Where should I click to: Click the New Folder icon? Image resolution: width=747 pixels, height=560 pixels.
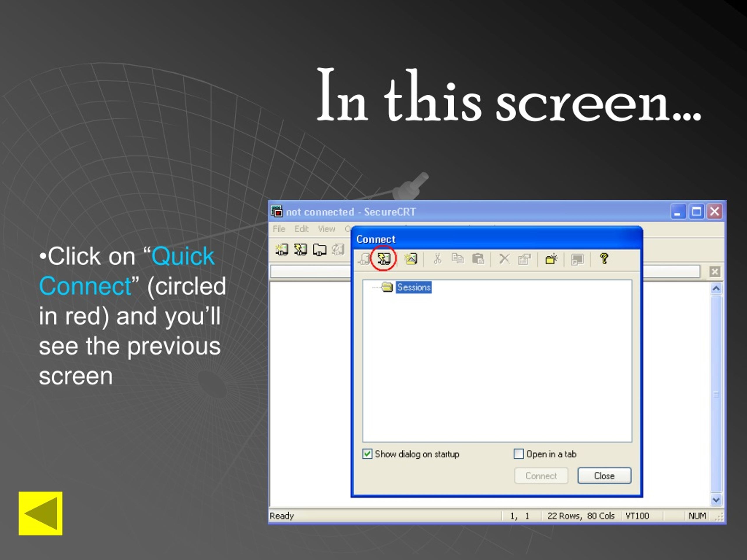tap(551, 259)
